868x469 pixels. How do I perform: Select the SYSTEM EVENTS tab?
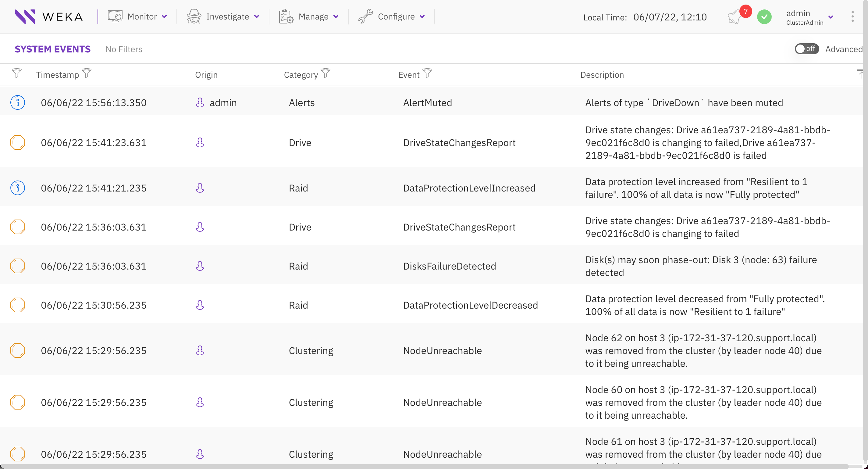(52, 49)
